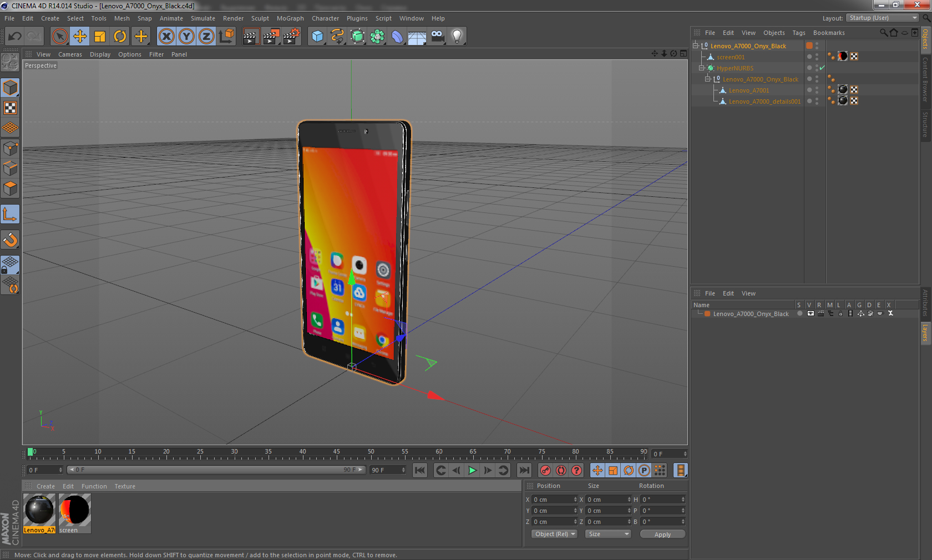Add floor environment object icon
Image resolution: width=932 pixels, height=560 pixels.
(x=417, y=37)
